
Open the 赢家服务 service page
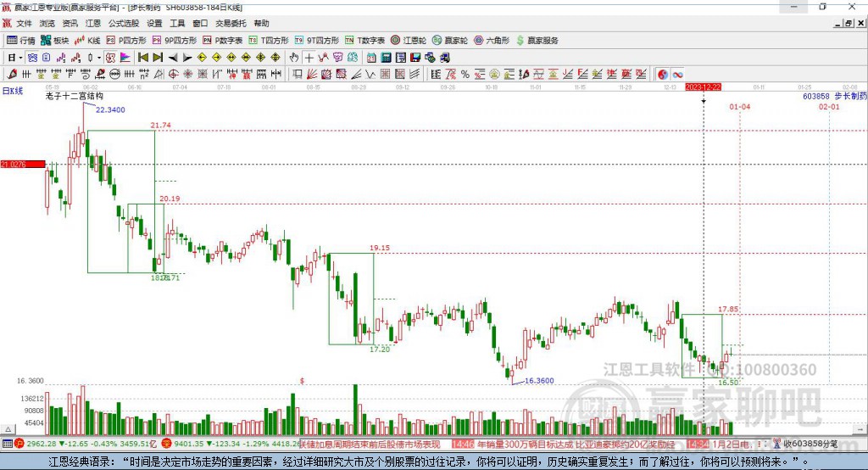click(x=537, y=41)
